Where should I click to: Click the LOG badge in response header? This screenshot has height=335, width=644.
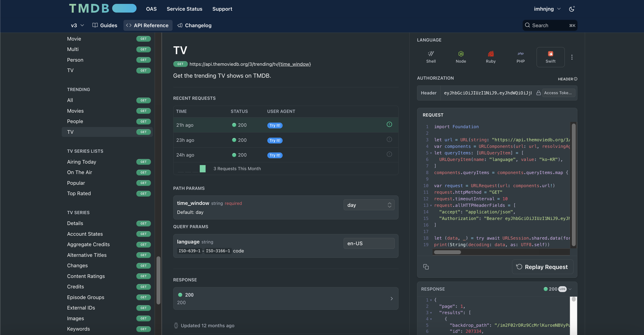point(562,289)
